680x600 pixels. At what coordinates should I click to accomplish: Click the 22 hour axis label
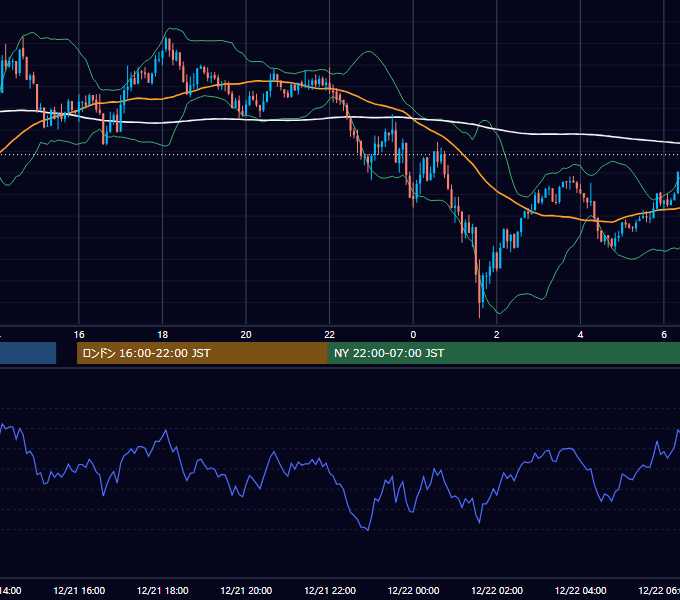coord(330,335)
